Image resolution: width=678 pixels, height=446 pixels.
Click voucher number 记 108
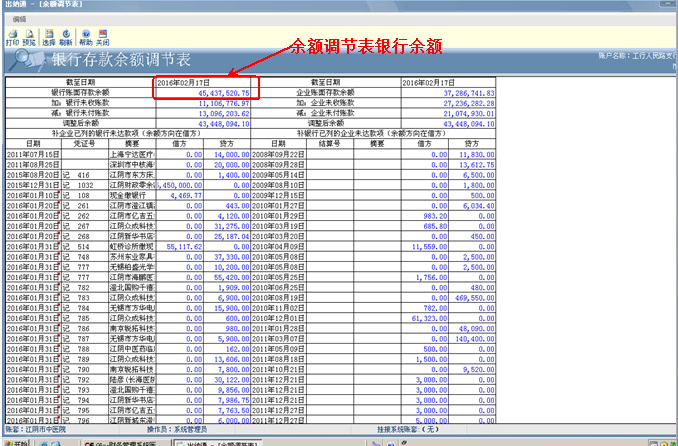click(x=85, y=196)
